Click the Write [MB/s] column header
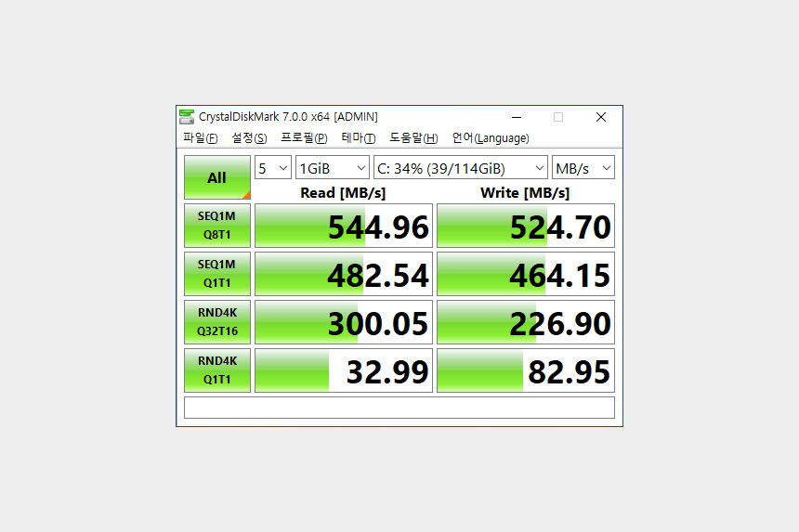The height and width of the screenshot is (532, 799). [x=525, y=193]
